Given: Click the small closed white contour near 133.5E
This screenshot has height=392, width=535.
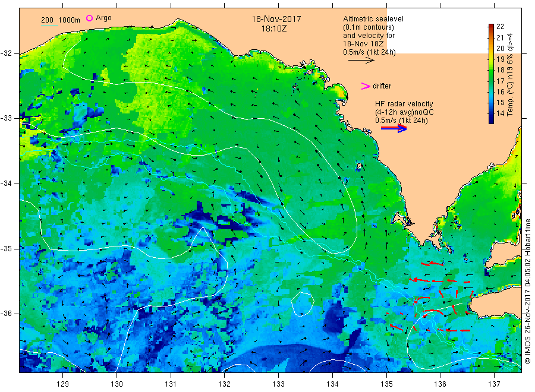Looking at the screenshot, I should (x=302, y=304).
